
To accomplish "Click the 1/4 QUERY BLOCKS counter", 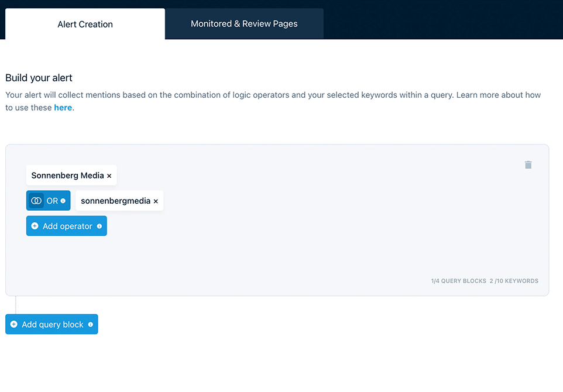I will coord(458,281).
